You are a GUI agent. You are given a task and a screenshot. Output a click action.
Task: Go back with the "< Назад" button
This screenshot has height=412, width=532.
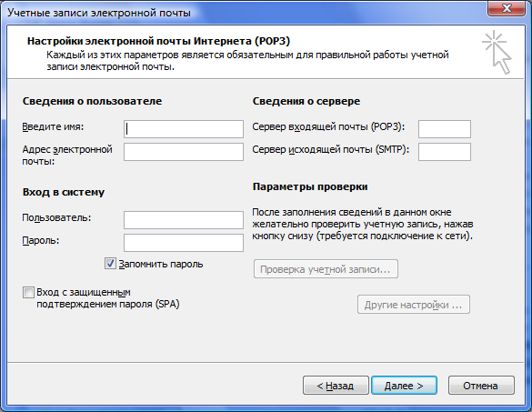pos(336,386)
